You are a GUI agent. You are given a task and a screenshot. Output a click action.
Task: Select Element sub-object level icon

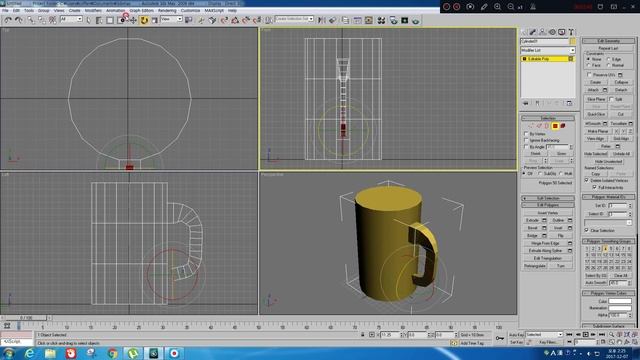(x=563, y=126)
